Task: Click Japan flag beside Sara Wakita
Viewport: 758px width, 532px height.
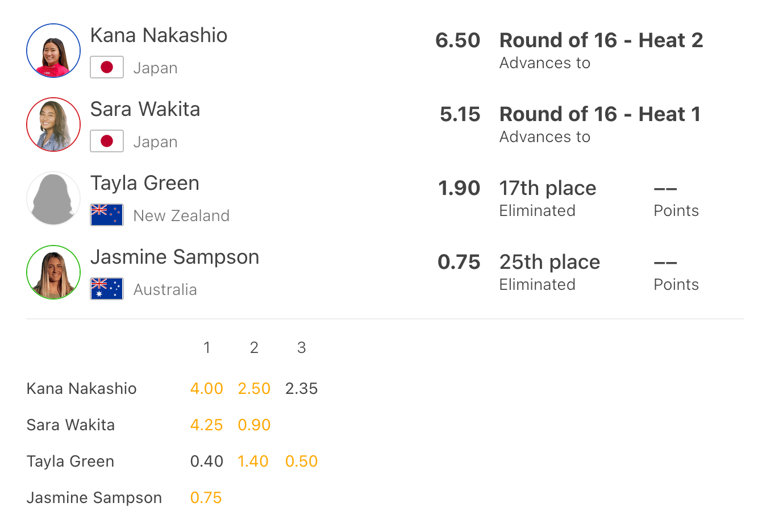Action: pos(107,141)
